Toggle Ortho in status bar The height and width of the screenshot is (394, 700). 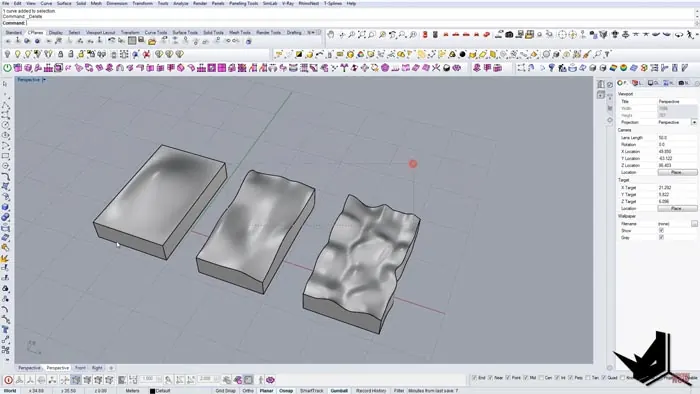(248, 390)
